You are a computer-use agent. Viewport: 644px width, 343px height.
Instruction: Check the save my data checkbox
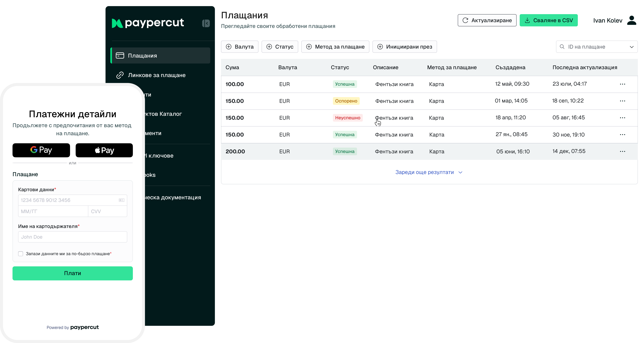tap(21, 254)
